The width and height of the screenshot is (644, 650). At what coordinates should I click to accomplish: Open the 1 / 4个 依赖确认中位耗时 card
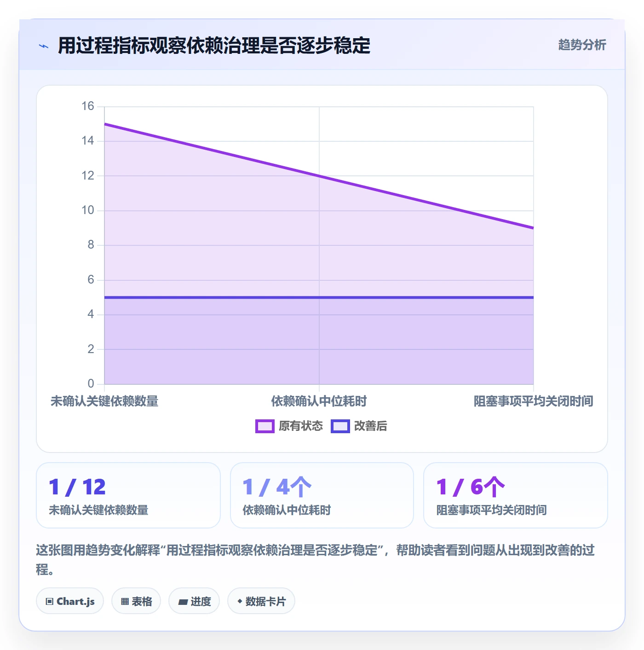pyautogui.click(x=322, y=495)
